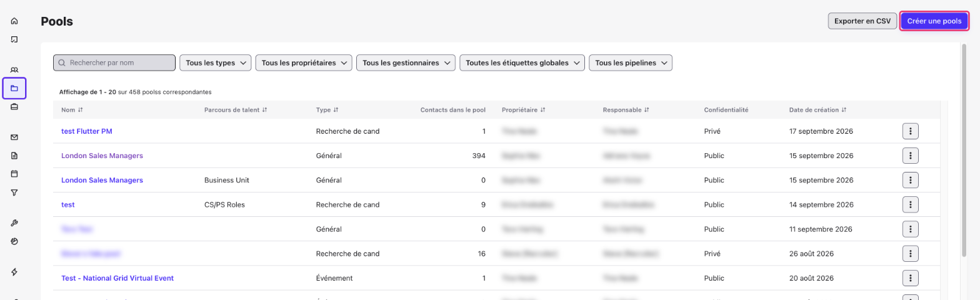Viewport: 980px width, 300px height.
Task: Click the Pools page title
Action: click(57, 21)
